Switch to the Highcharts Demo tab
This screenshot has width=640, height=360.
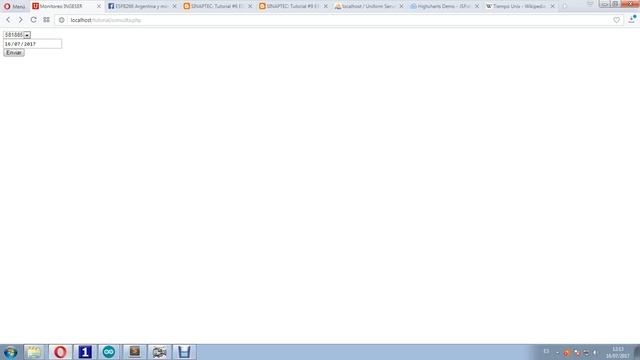pyautogui.click(x=444, y=6)
